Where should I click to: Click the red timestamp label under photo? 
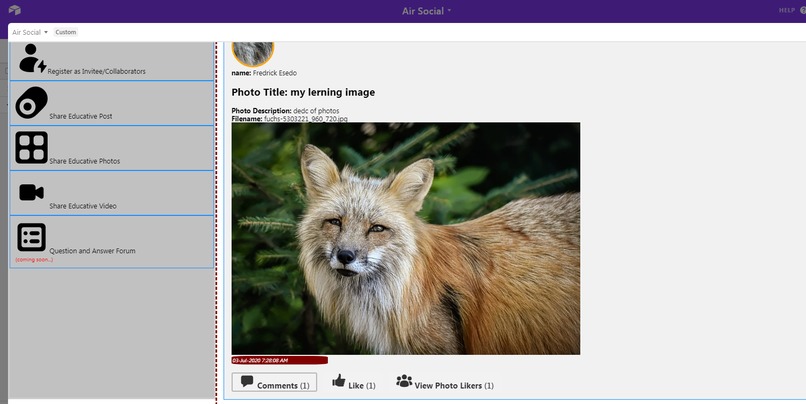(x=280, y=360)
